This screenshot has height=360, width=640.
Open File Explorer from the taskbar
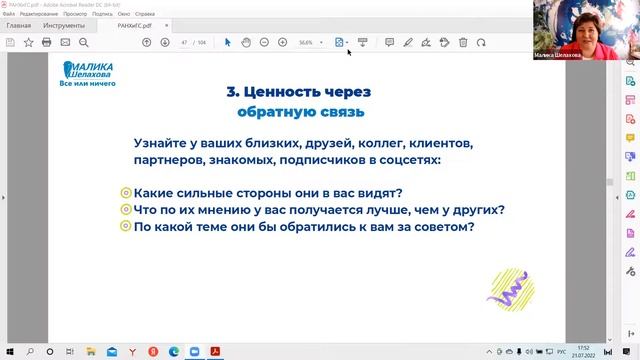[x=91, y=351]
